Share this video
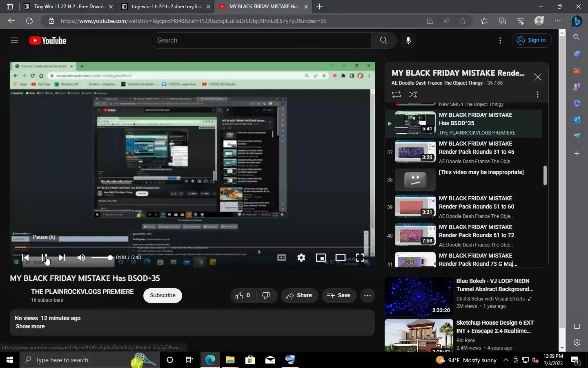 (x=299, y=296)
